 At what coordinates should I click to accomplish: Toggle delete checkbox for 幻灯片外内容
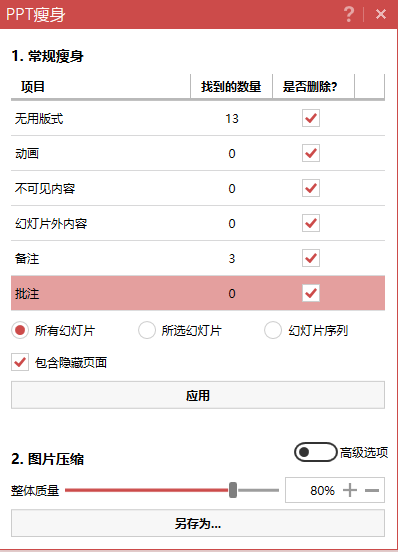click(x=311, y=223)
